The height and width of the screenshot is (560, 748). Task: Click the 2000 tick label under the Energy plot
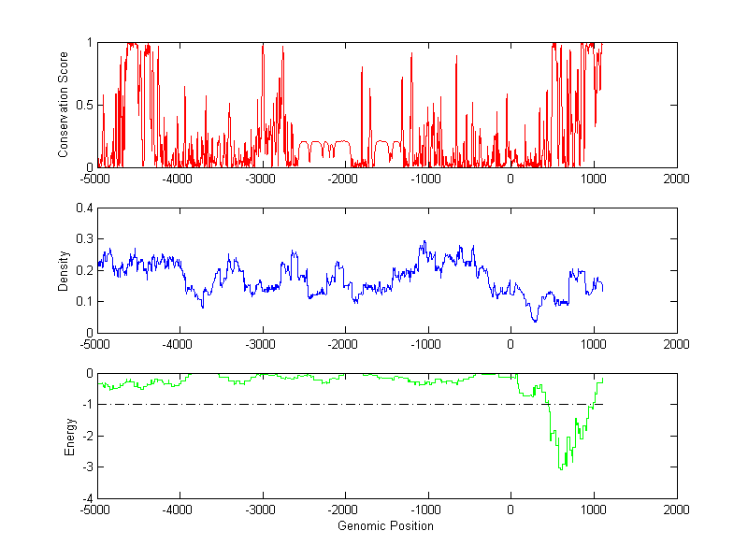676,510
